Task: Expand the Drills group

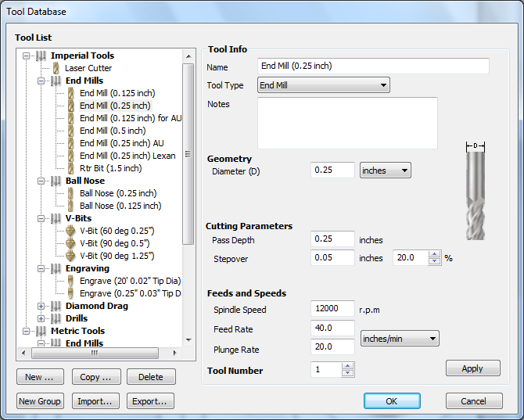Action: (41, 319)
